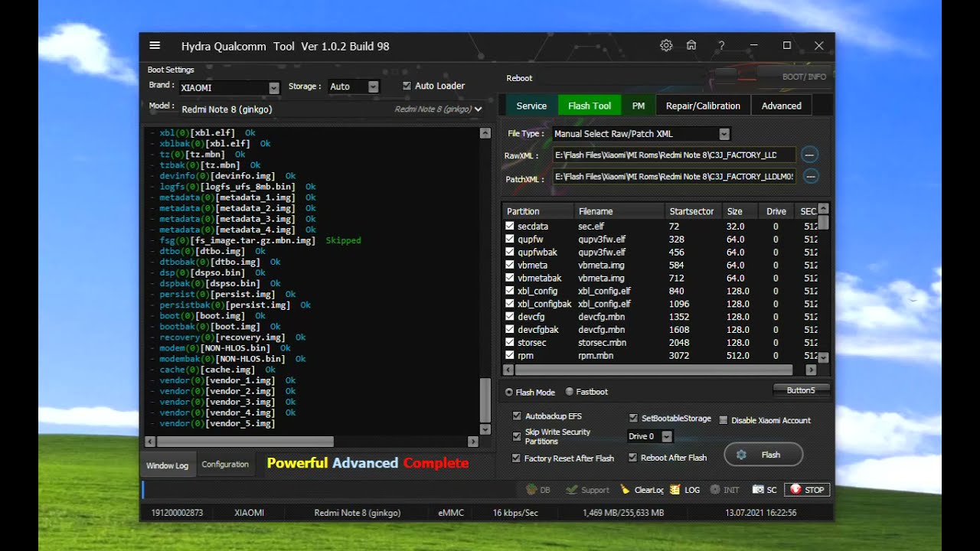Click the log panel scroll up arrow
This screenshot has height=551, width=980.
pyautogui.click(x=485, y=133)
